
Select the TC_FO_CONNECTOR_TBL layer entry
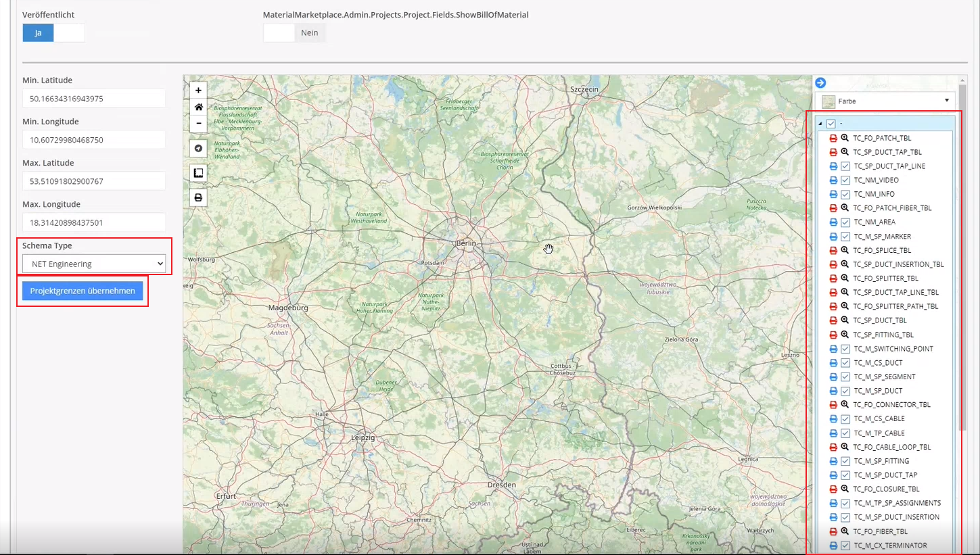pos(891,405)
